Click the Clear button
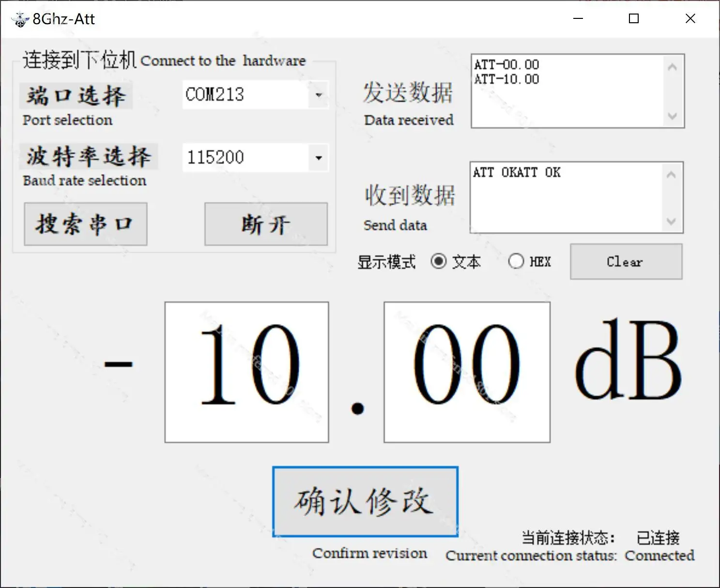720x588 pixels. (x=626, y=261)
